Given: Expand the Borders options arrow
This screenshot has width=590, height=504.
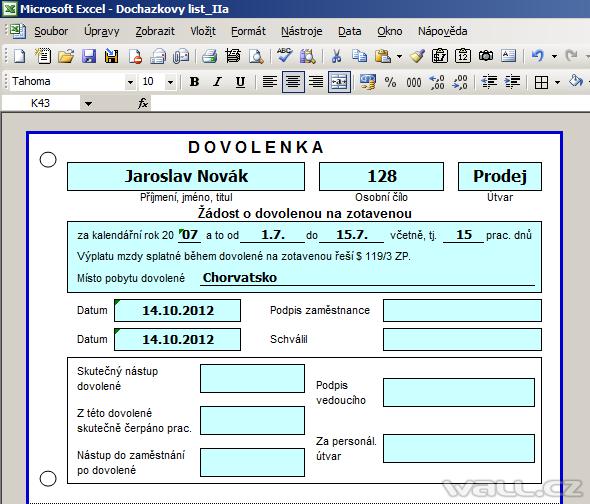Looking at the screenshot, I should coord(558,82).
